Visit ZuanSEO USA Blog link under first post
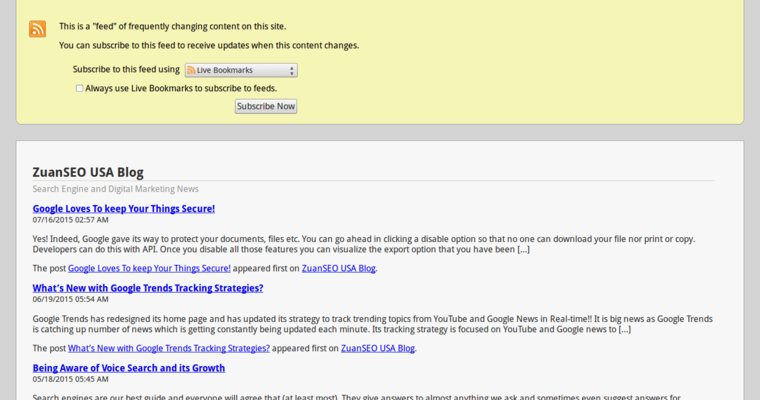The image size is (760, 400). click(x=338, y=268)
